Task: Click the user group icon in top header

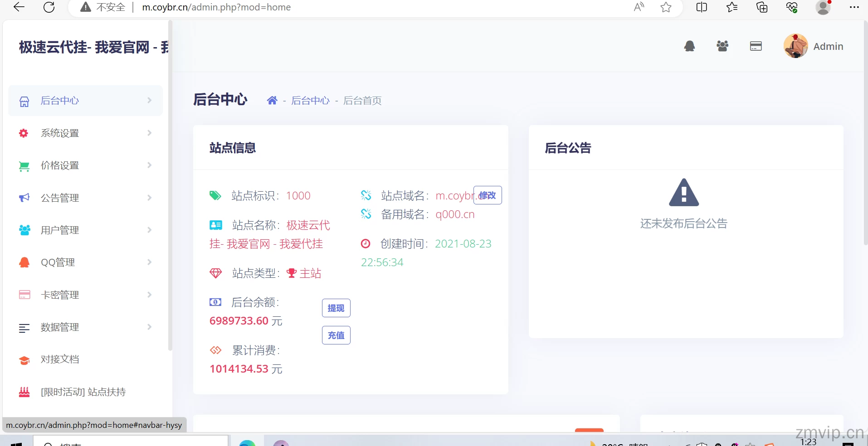Action: (x=722, y=46)
